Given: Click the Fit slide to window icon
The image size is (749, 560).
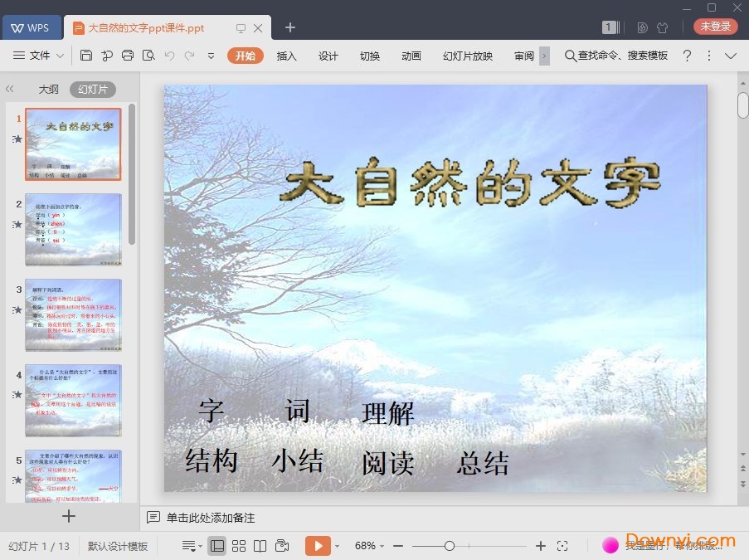Looking at the screenshot, I should click(x=564, y=546).
